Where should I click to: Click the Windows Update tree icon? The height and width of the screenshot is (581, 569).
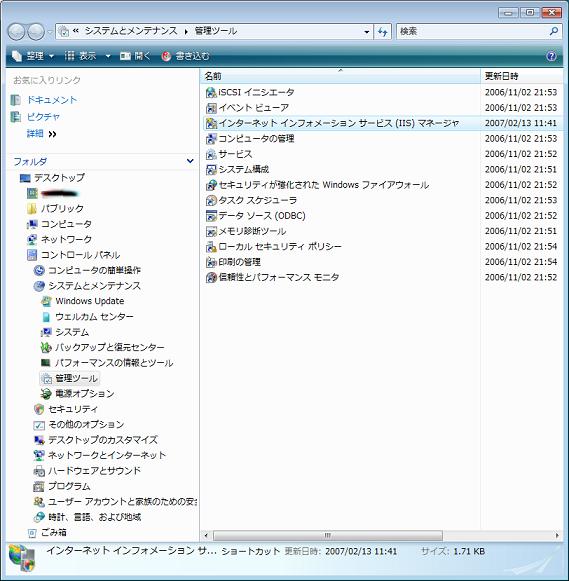click(x=46, y=301)
